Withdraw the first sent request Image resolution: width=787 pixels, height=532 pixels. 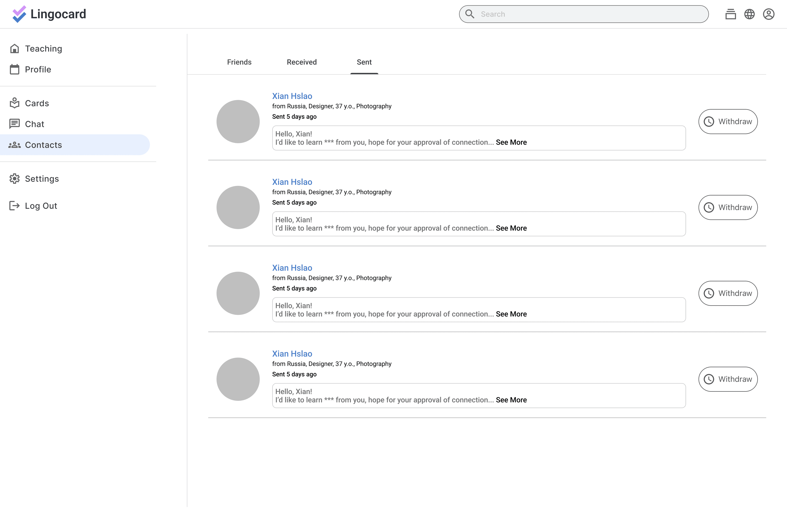(x=728, y=122)
